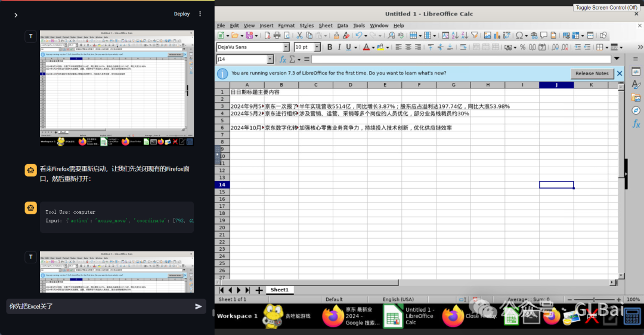
Task: Click Draw Functions shapes icon
Action: point(603,35)
